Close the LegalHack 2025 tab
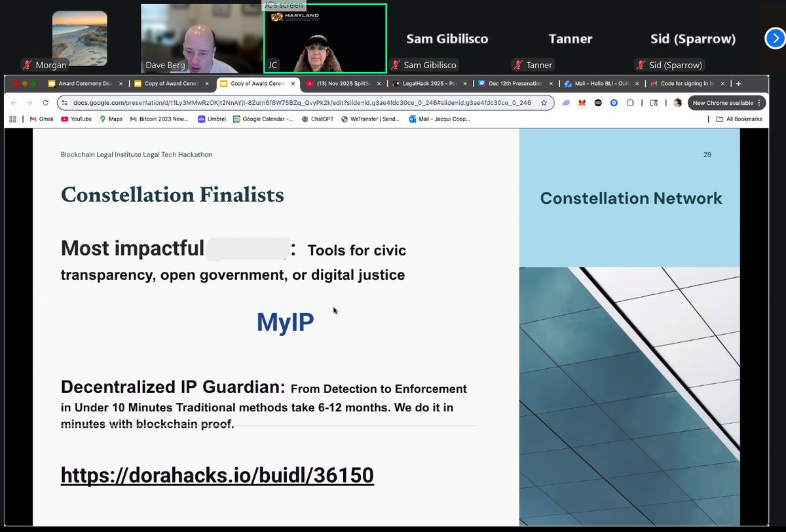The image size is (786, 532). tap(464, 84)
